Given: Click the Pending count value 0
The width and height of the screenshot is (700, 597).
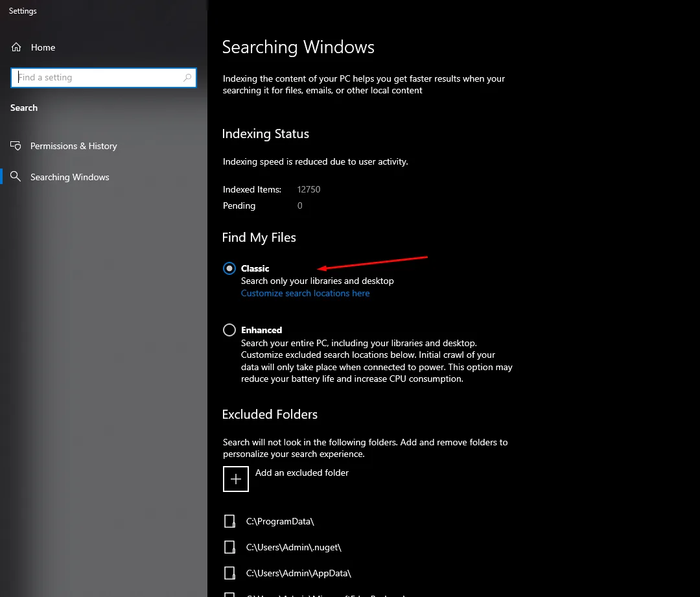Looking at the screenshot, I should tap(300, 205).
